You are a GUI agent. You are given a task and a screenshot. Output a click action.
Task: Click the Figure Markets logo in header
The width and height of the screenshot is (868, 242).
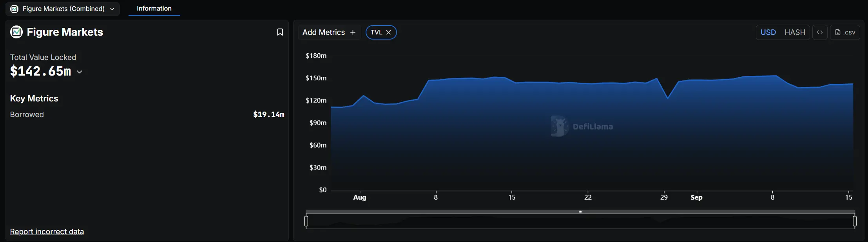[14, 9]
